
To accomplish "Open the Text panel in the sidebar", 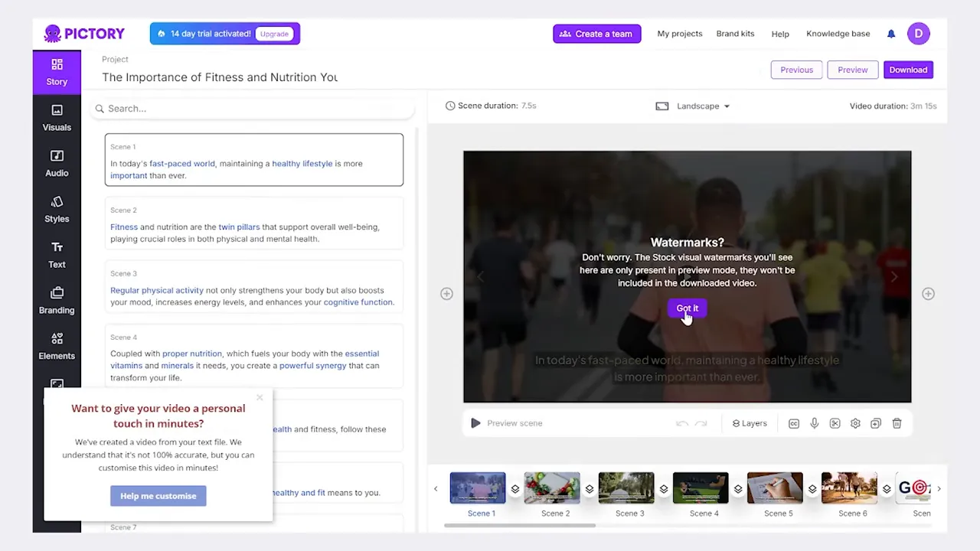I will (57, 255).
